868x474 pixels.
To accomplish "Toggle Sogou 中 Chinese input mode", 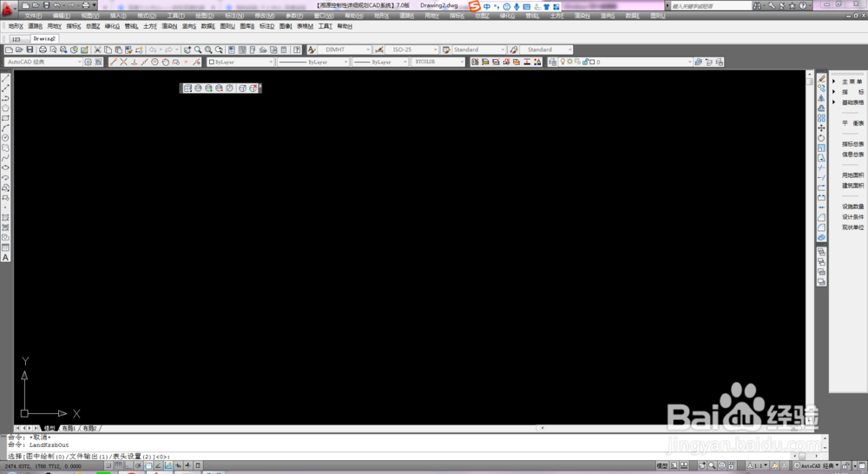I will point(487,6).
